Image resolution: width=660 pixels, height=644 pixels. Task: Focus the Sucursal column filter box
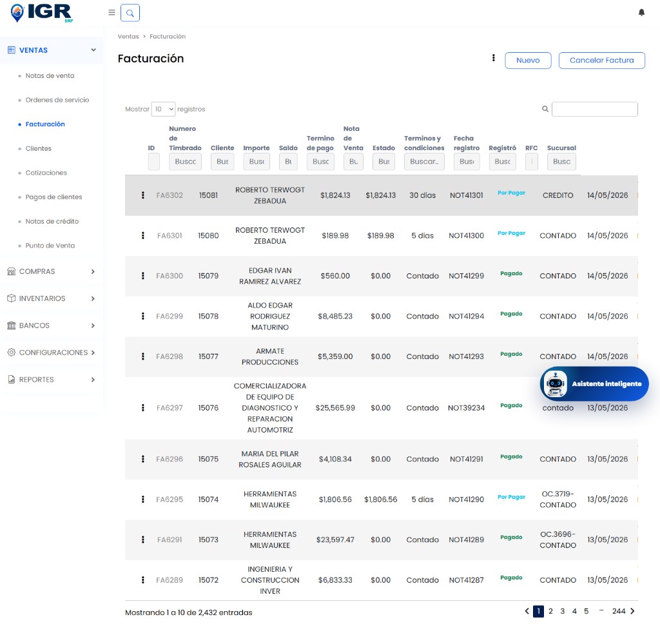[561, 162]
